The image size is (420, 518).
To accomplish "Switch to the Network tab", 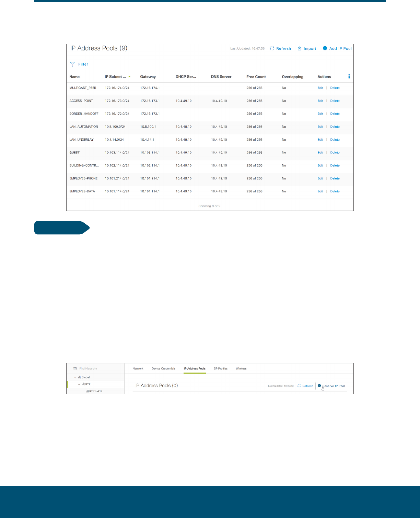I will coord(138,369).
